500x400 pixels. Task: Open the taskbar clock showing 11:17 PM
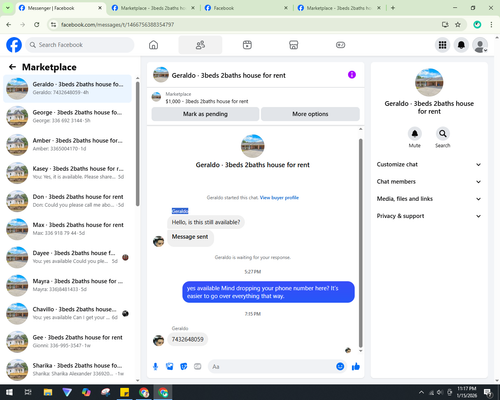click(x=467, y=392)
